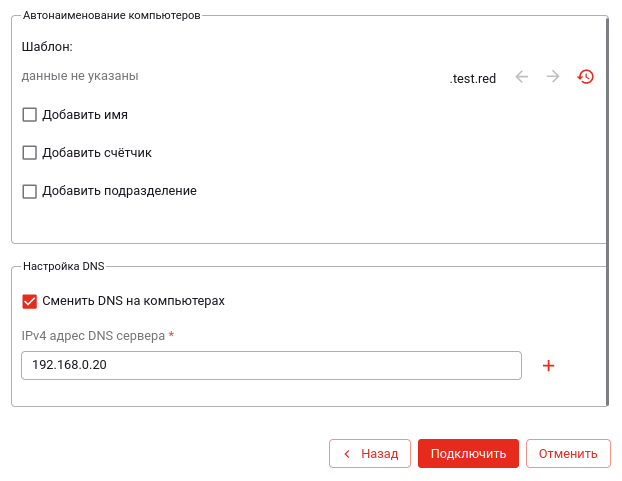Focus the Шаблон template input field
The height and width of the screenshot is (481, 622).
click(230, 76)
